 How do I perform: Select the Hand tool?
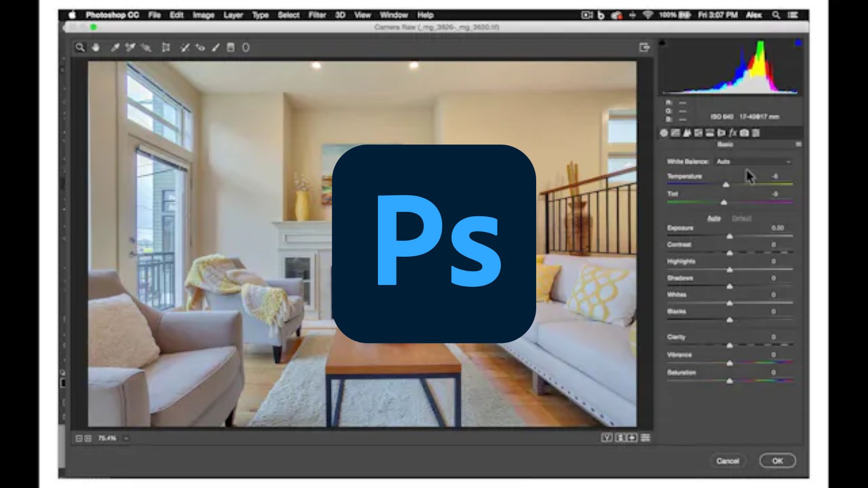95,47
